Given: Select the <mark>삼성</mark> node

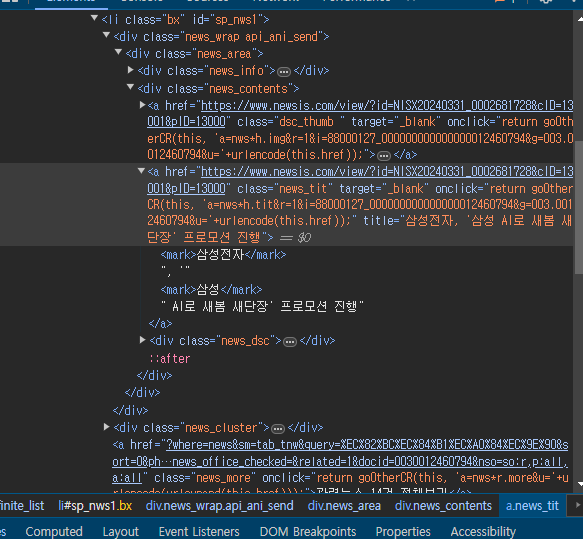Looking at the screenshot, I should pyautogui.click(x=211, y=290).
